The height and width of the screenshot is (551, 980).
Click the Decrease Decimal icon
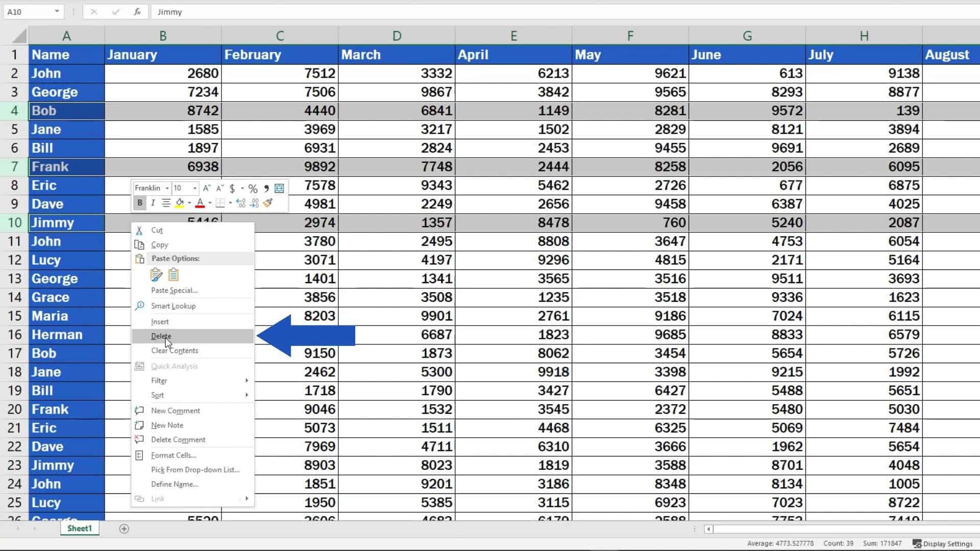[254, 203]
